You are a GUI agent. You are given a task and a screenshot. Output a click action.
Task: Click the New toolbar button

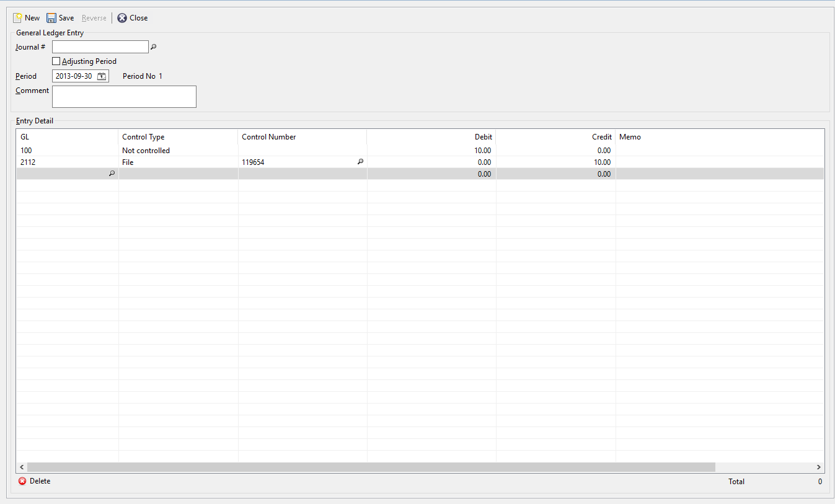[26, 18]
